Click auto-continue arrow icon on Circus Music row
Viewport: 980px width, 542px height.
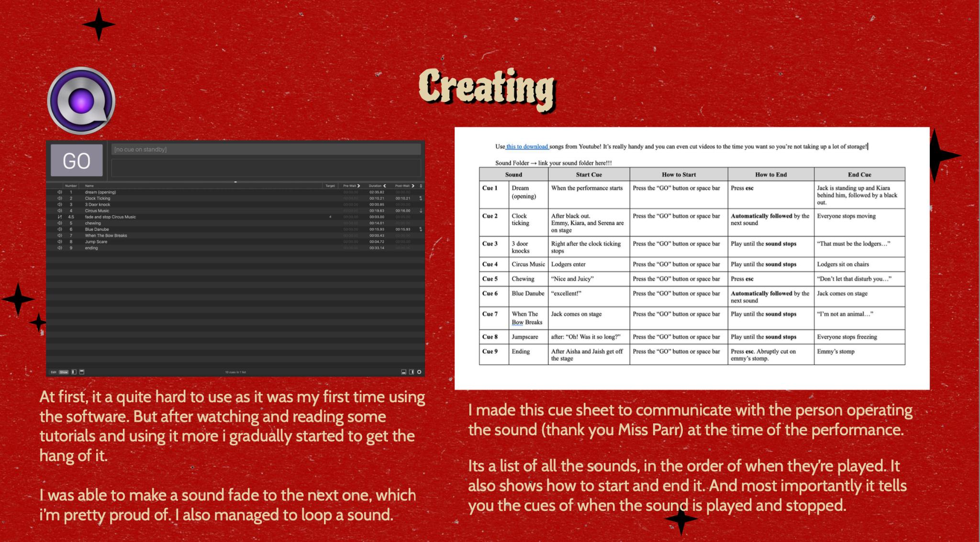point(421,211)
